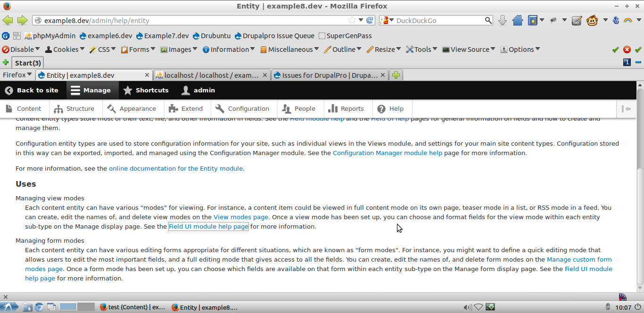Open the Drupalpro Issue Queue bookmark
This screenshot has width=644, height=313.
[275, 36]
